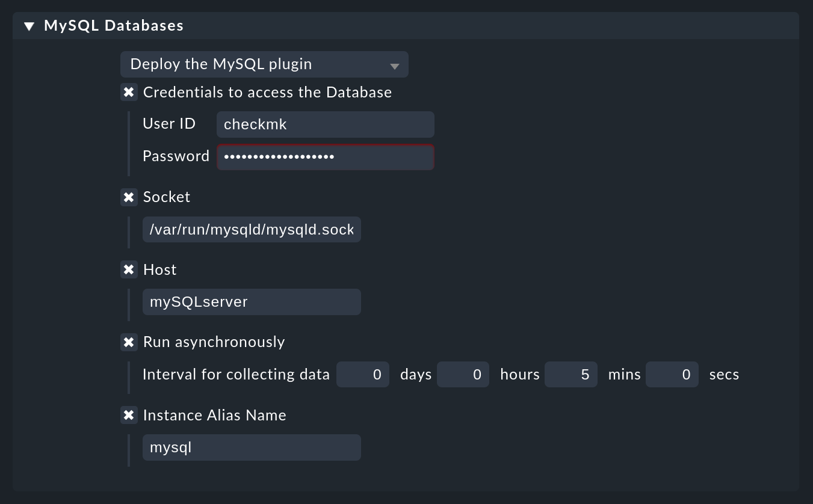813x504 pixels.
Task: Click the secs unit label
Action: click(725, 375)
